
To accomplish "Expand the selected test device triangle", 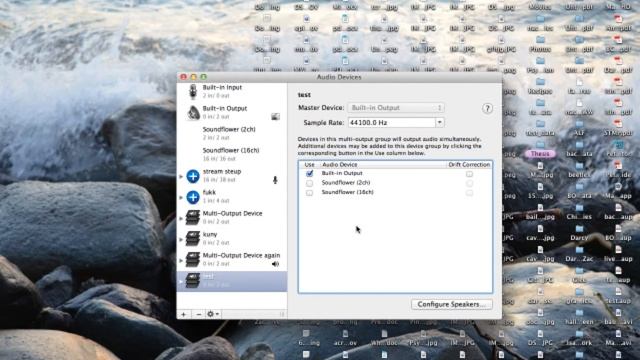I will click(181, 281).
